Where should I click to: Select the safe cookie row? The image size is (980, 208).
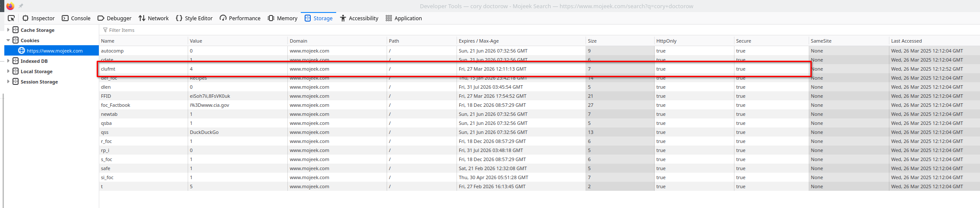539,168
